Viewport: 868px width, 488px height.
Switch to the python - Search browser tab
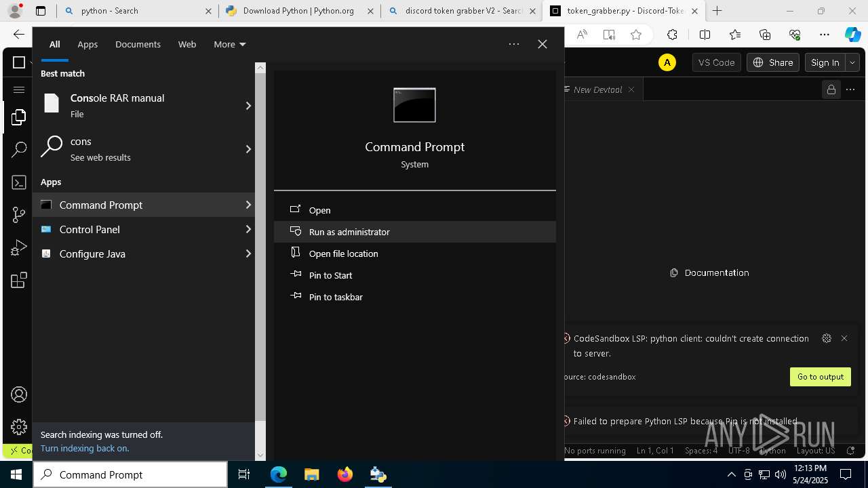(138, 11)
